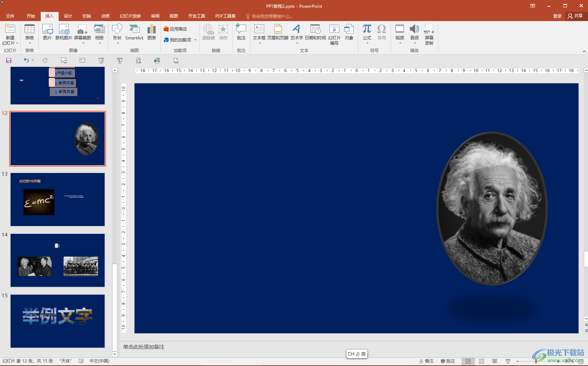588x366 pixels.
Task: Insert a SmartArt graphic
Action: [x=134, y=32]
